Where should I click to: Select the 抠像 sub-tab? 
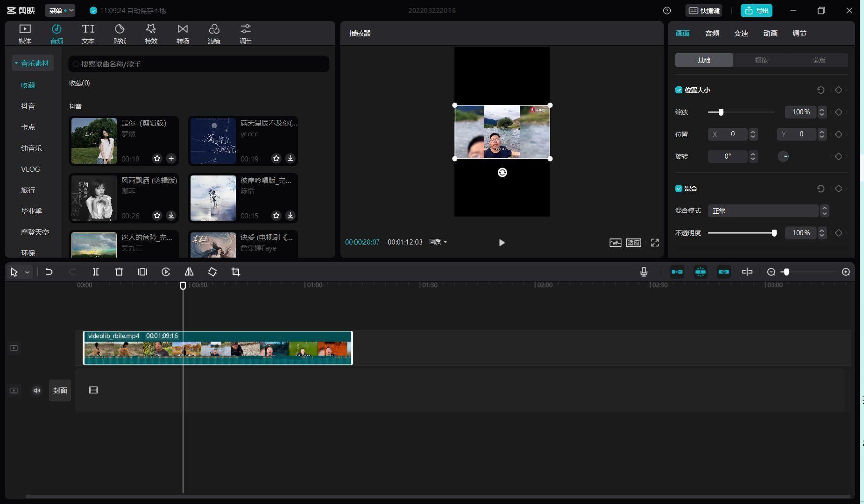click(762, 60)
